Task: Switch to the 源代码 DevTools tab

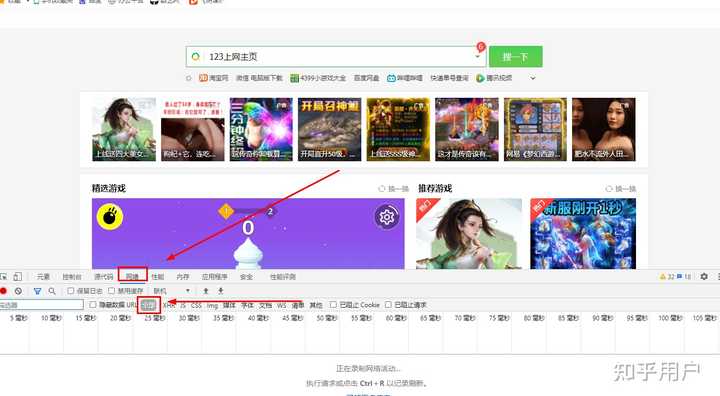Action: click(x=104, y=277)
